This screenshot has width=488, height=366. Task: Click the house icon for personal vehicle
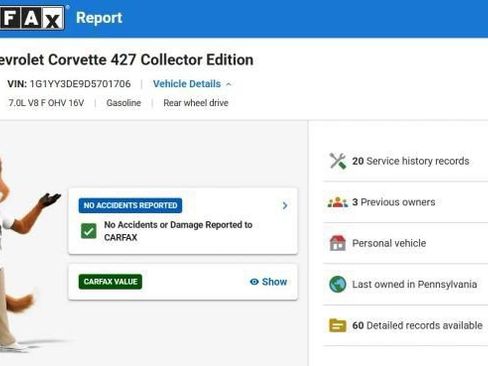(x=337, y=243)
